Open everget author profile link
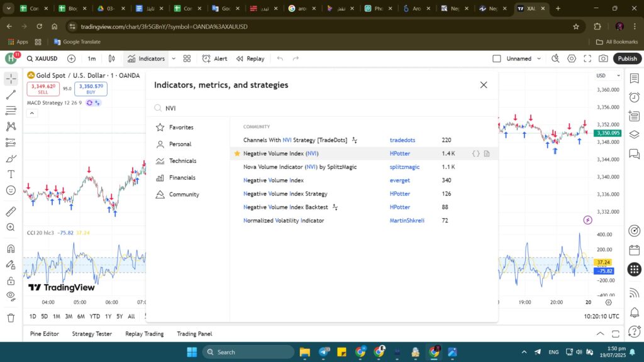The height and width of the screenshot is (362, 644). [x=399, y=180]
